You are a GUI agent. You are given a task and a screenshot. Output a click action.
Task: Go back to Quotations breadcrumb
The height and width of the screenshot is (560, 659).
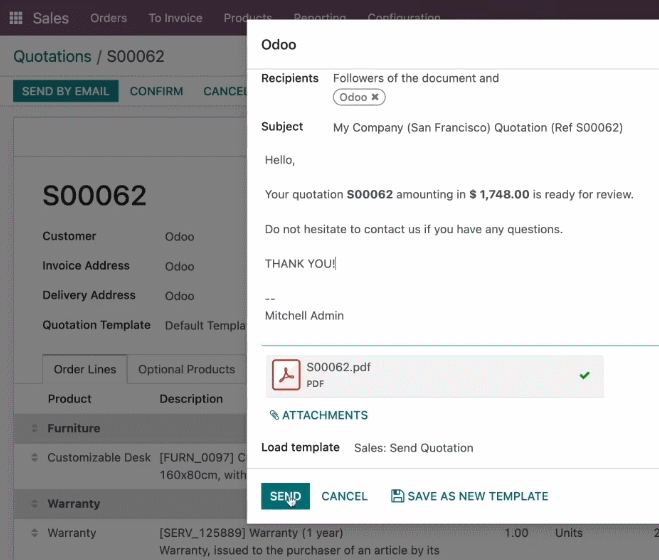[52, 56]
